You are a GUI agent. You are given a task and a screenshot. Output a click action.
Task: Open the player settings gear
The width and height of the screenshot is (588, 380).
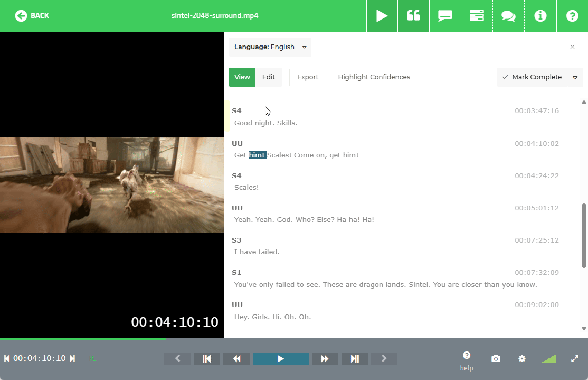(521, 358)
